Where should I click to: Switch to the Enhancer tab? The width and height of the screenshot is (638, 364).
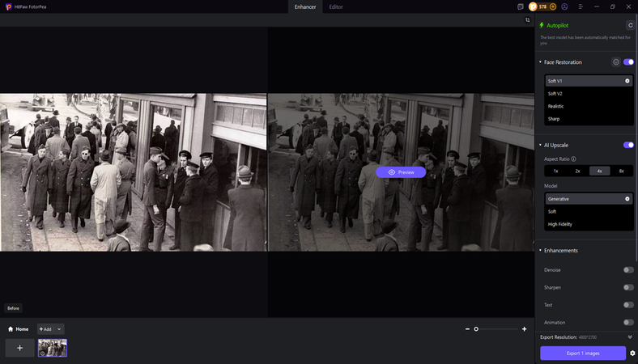coord(305,7)
